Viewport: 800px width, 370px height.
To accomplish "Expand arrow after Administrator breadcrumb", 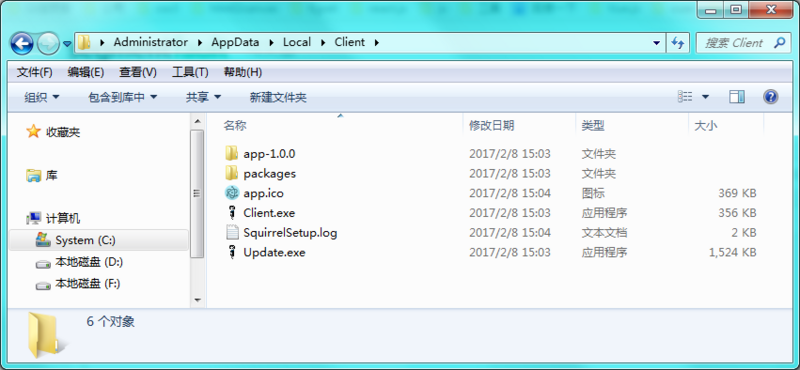I will click(200, 43).
